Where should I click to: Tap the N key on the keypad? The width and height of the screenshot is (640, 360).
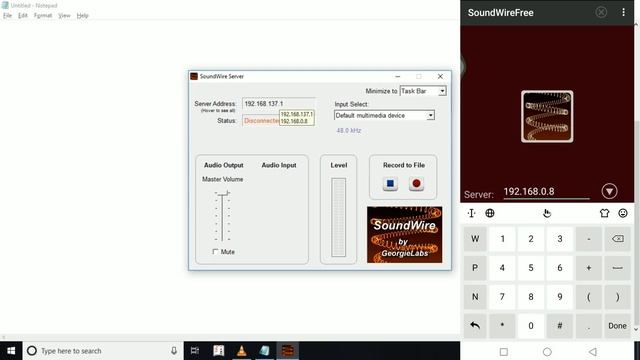tap(475, 297)
